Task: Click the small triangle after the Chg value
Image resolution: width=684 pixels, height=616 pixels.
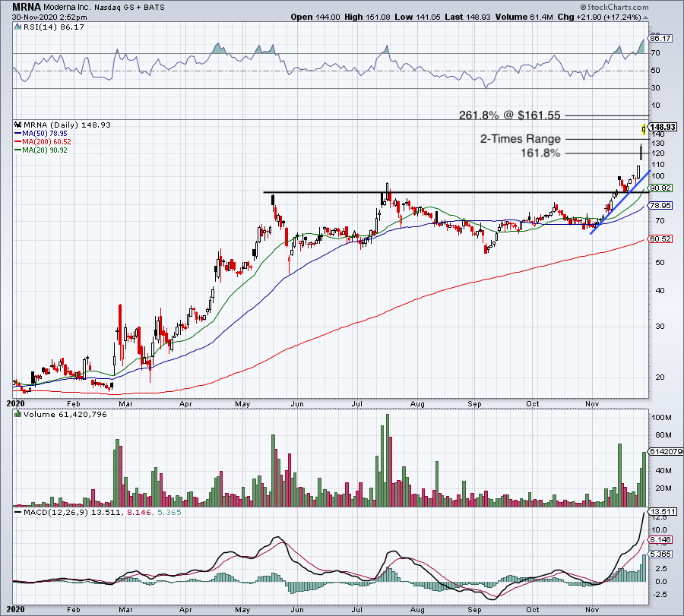Action: point(645,17)
